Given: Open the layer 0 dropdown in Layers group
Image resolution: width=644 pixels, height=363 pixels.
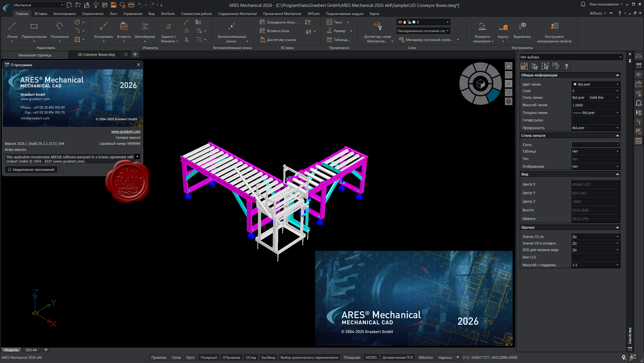Looking at the screenshot, I should [x=423, y=22].
